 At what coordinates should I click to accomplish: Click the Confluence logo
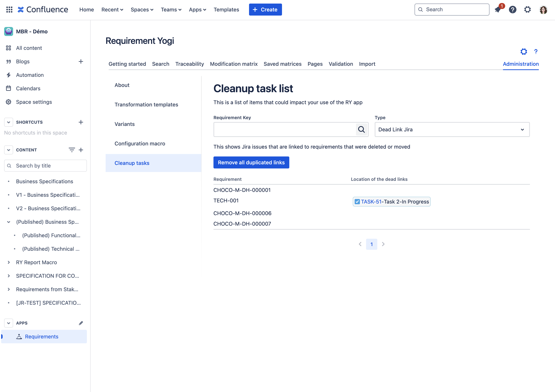tap(43, 9)
